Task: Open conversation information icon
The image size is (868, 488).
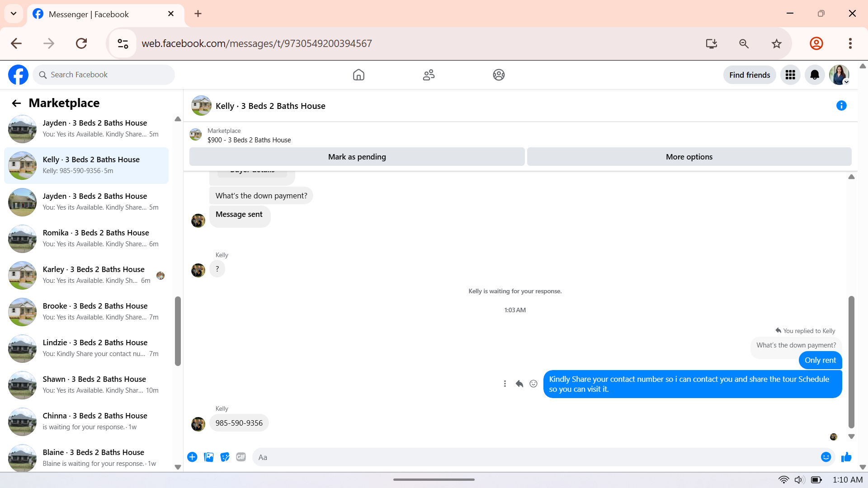Action: click(x=841, y=106)
